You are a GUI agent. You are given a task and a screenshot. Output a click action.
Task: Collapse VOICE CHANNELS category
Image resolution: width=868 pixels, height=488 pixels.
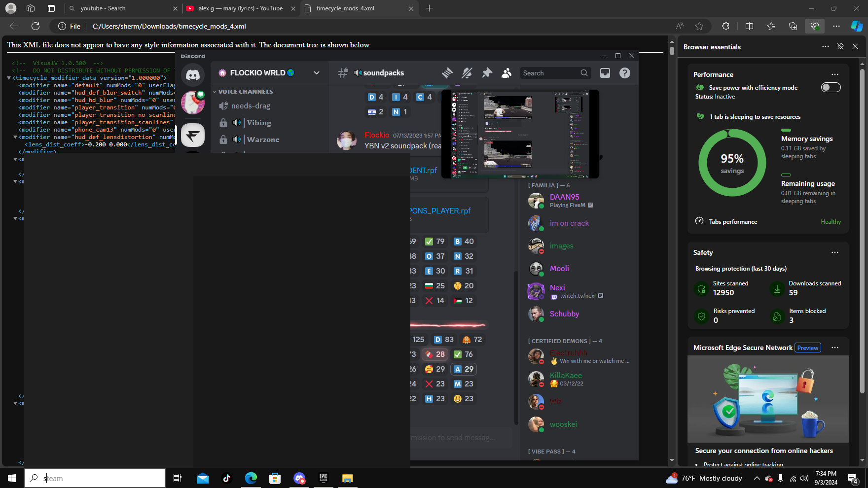243,92
